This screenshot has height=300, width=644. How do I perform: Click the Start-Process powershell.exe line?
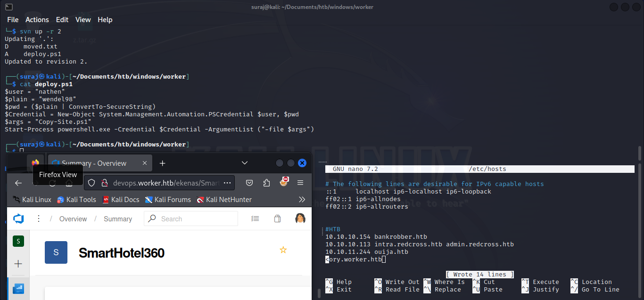click(159, 129)
